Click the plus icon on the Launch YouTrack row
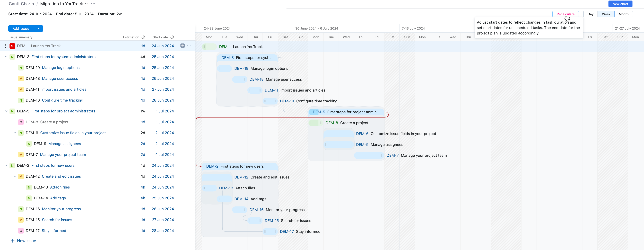The width and height of the screenshot is (644, 250). (182, 46)
